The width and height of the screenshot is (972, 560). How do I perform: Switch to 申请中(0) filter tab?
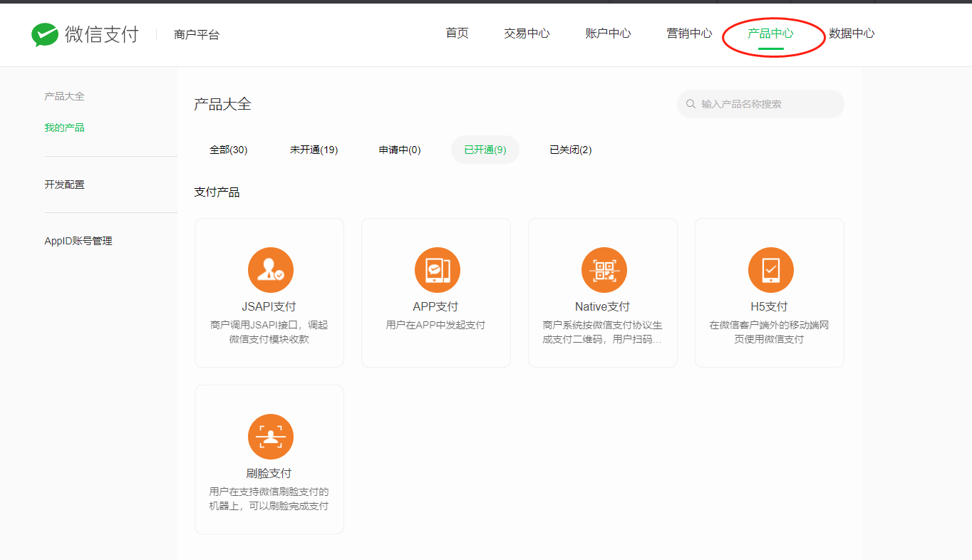click(x=400, y=150)
